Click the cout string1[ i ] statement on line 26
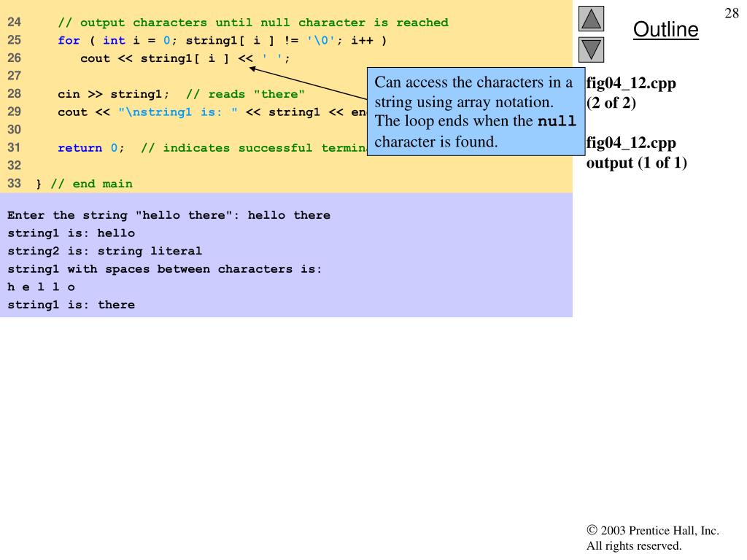This screenshot has height=560, width=747. [185, 58]
